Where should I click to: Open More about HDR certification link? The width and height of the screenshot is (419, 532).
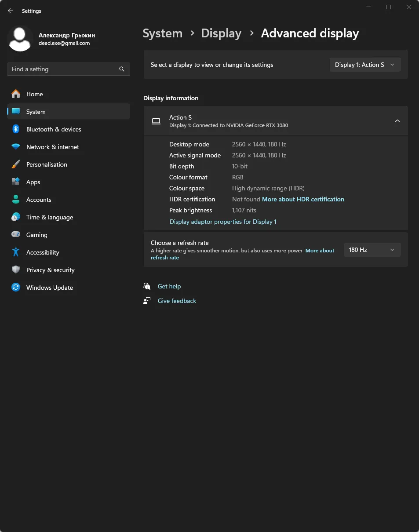click(x=303, y=199)
